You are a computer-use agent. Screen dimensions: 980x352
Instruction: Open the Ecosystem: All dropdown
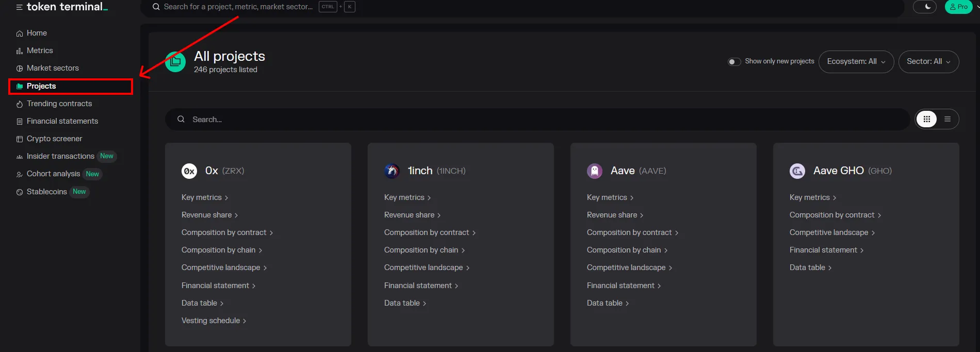(856, 62)
